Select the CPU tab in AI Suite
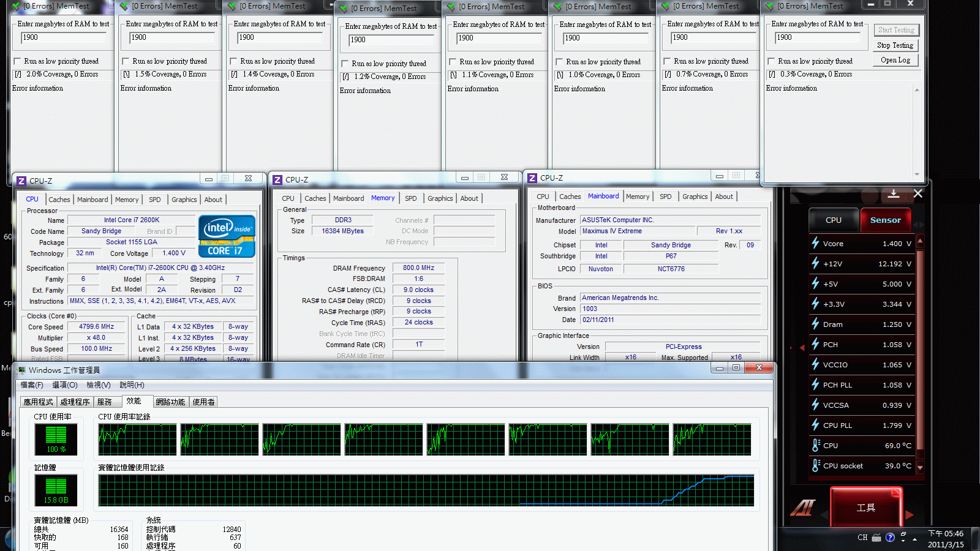 pos(833,220)
